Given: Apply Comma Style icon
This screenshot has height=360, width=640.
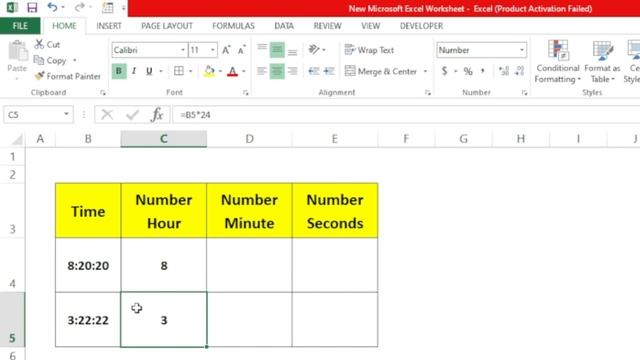Looking at the screenshot, I should (482, 71).
